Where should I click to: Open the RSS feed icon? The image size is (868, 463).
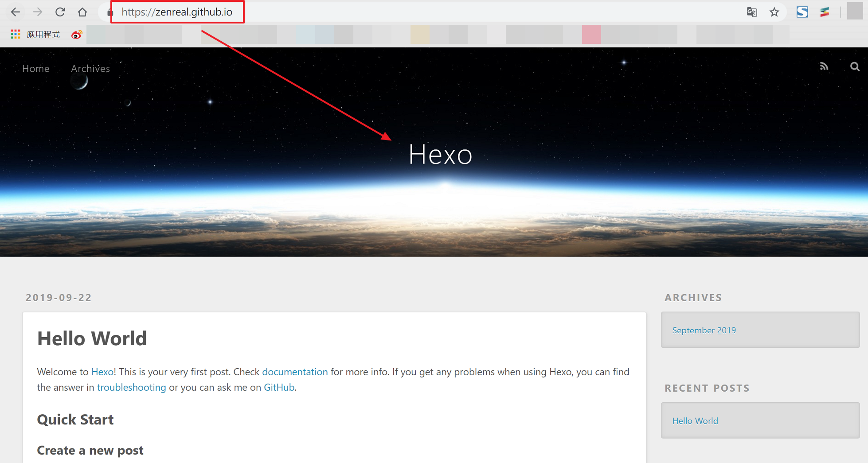coord(824,66)
